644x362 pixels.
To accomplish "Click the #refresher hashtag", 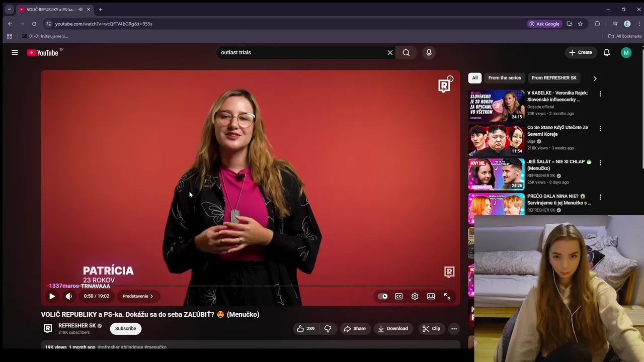I will (x=109, y=347).
